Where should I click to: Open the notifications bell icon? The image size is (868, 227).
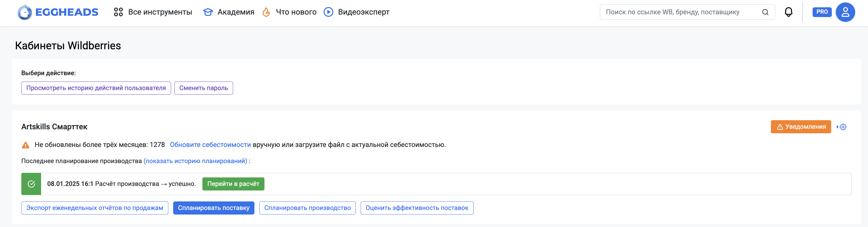click(788, 12)
